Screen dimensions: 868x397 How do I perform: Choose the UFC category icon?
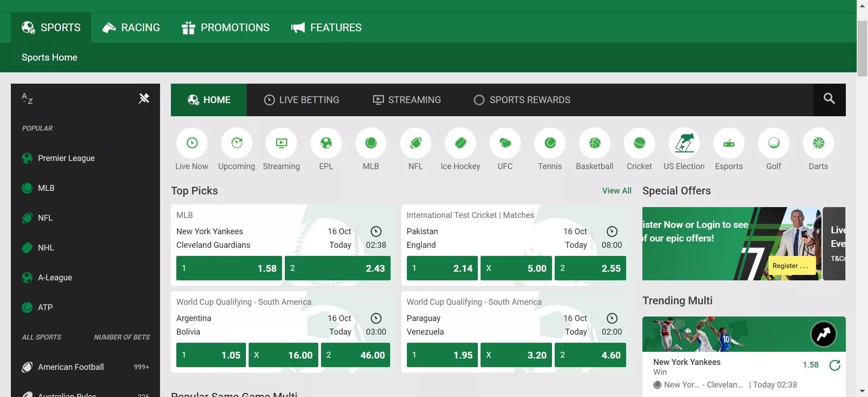(x=505, y=143)
